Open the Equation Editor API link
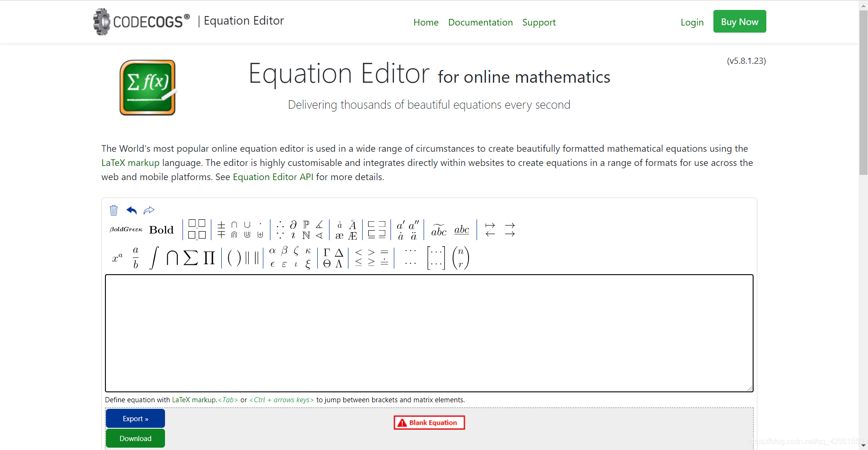This screenshot has height=450, width=868. tap(273, 177)
